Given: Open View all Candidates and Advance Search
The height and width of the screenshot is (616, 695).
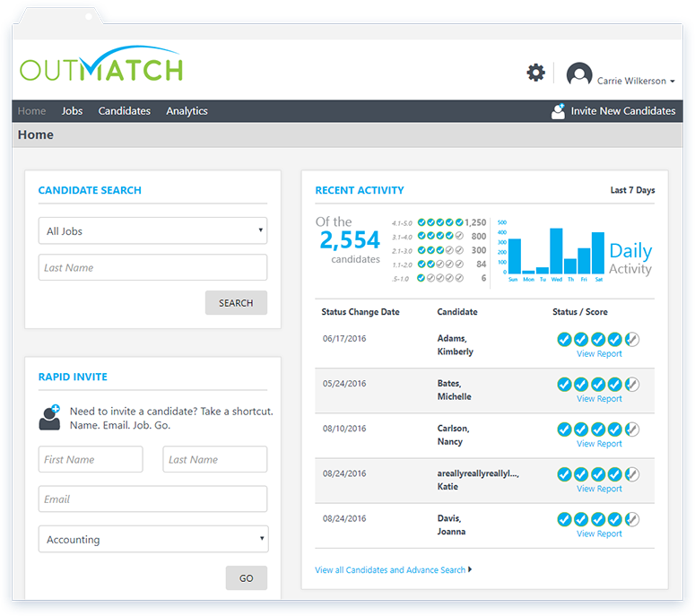Looking at the screenshot, I should pyautogui.click(x=390, y=569).
